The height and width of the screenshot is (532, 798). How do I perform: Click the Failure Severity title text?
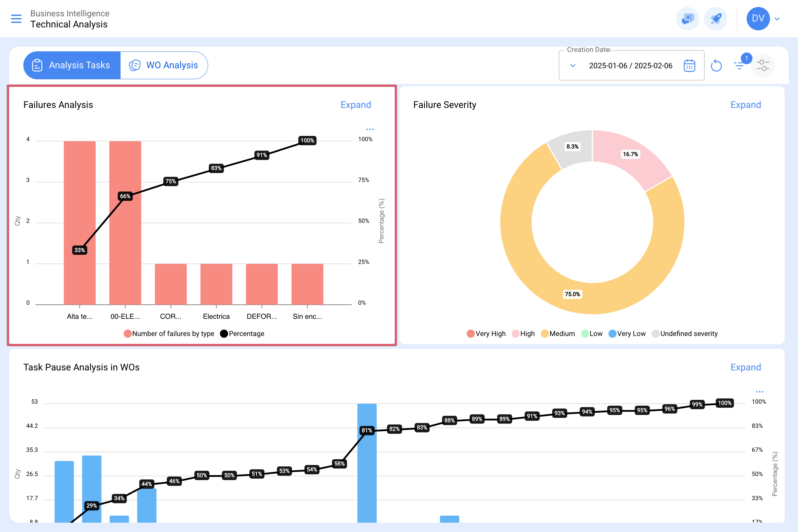pyautogui.click(x=444, y=105)
